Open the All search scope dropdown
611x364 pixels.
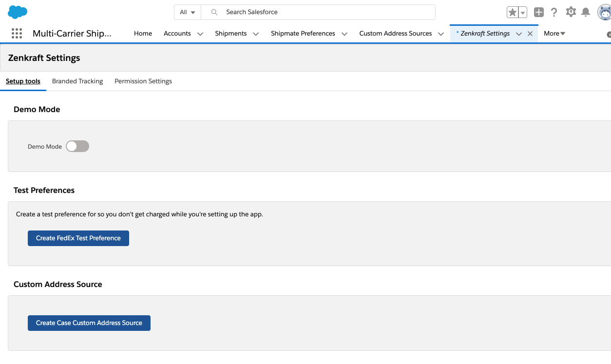click(188, 12)
